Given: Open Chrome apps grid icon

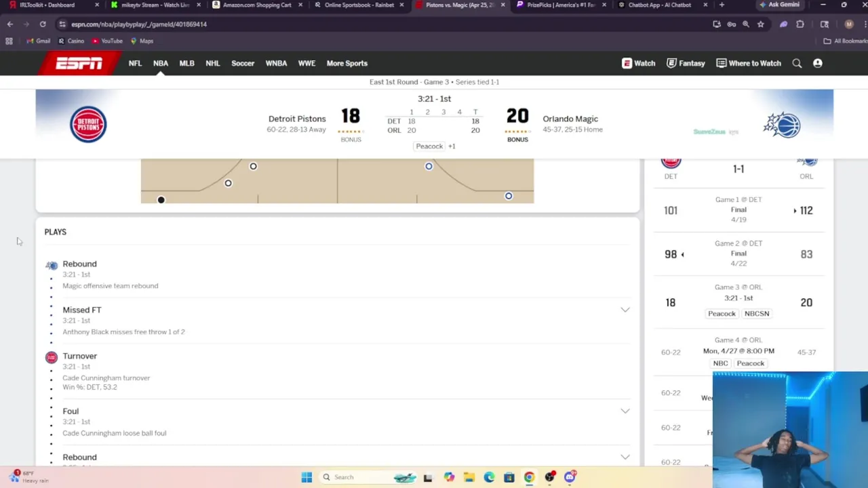Looking at the screenshot, I should [9, 41].
